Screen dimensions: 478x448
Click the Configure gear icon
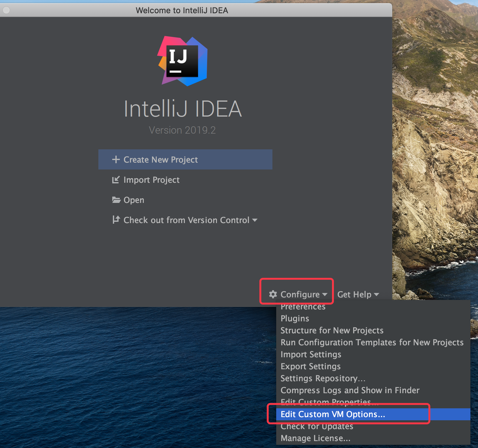[x=273, y=294]
